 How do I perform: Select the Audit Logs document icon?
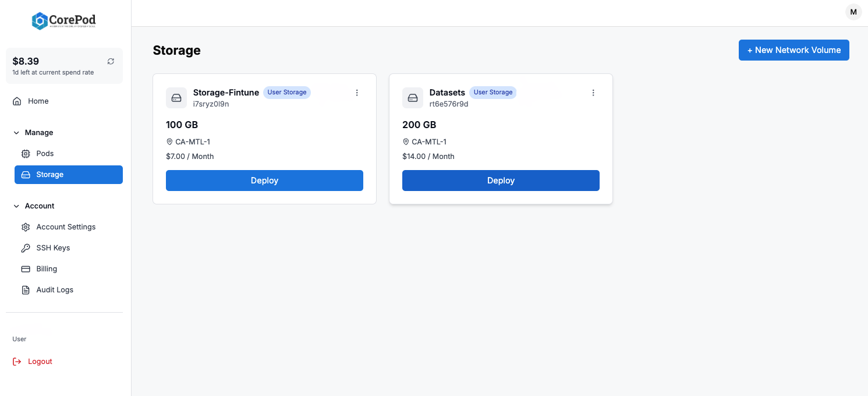tap(25, 289)
